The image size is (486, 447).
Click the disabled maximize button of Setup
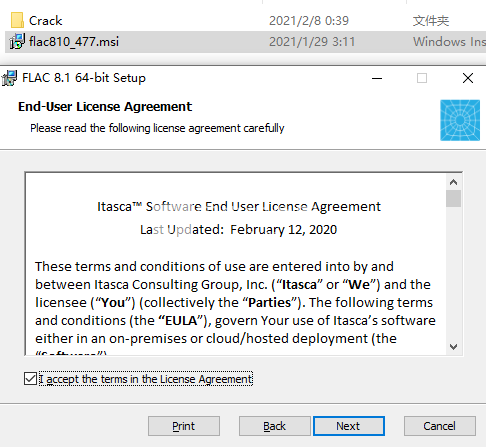(x=422, y=78)
